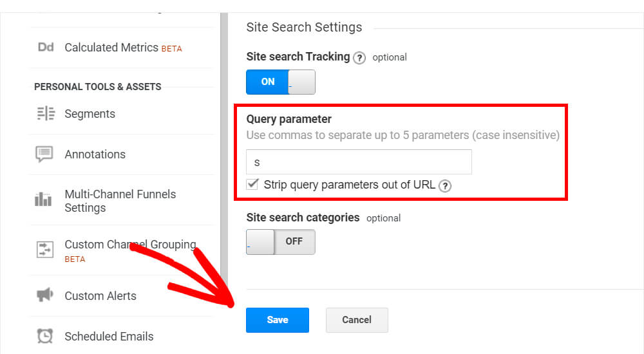Click the Query parameter text field
The width and height of the screenshot is (644, 354).
359,162
